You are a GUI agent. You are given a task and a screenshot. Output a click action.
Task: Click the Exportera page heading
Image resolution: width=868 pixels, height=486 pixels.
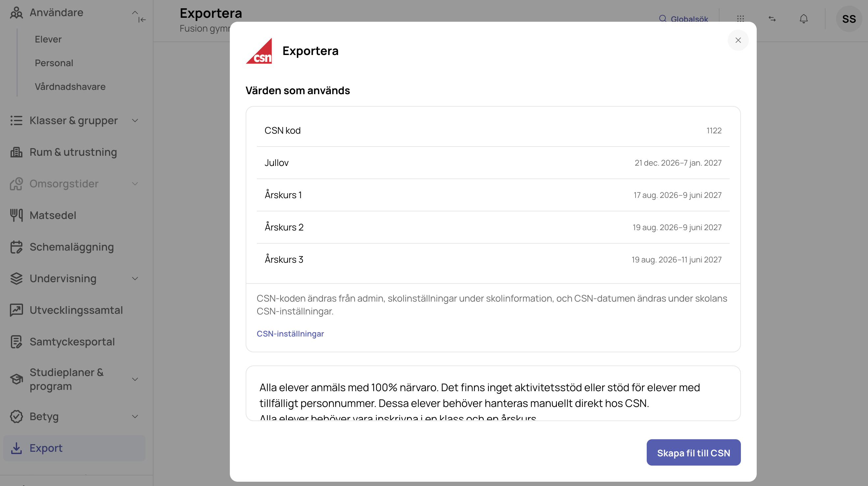pos(211,13)
